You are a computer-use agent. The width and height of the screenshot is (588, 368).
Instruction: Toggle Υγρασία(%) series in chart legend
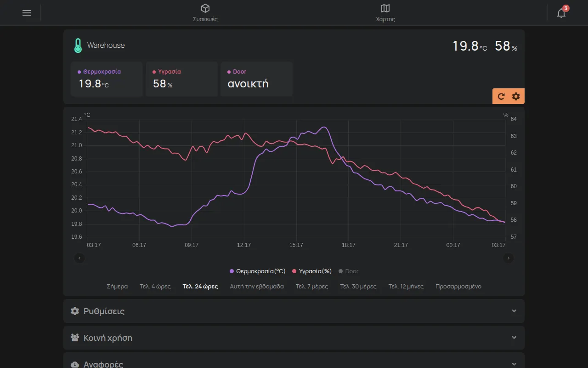[x=312, y=271]
